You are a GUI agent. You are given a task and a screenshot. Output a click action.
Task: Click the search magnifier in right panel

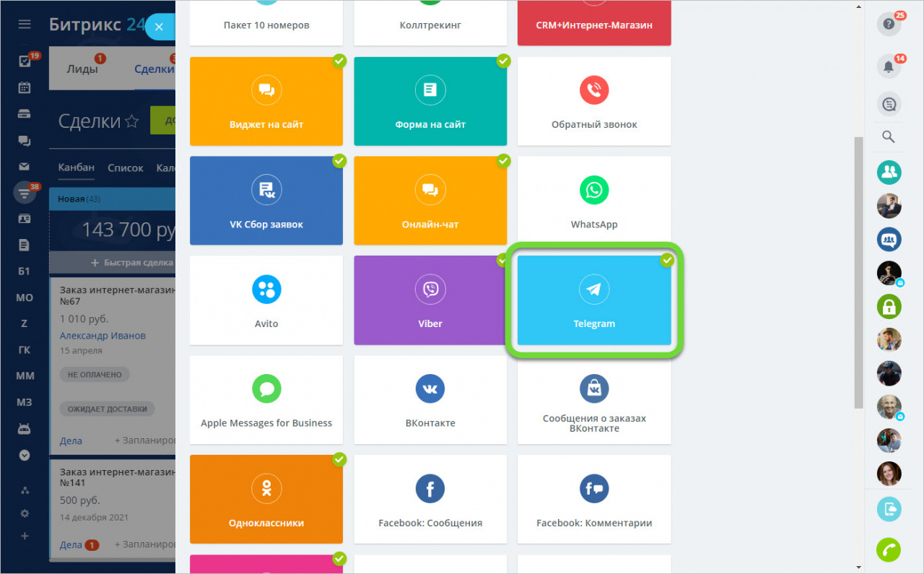coord(889,136)
